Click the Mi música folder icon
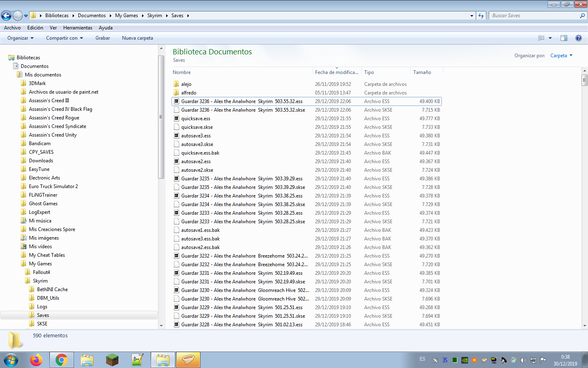Screen dimensions: 588x368 24,221
